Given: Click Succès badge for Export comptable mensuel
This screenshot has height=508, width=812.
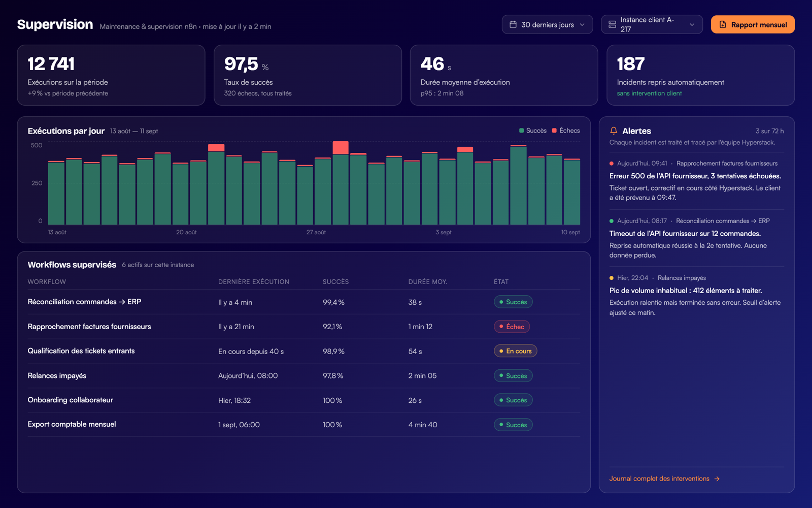Looking at the screenshot, I should [513, 425].
